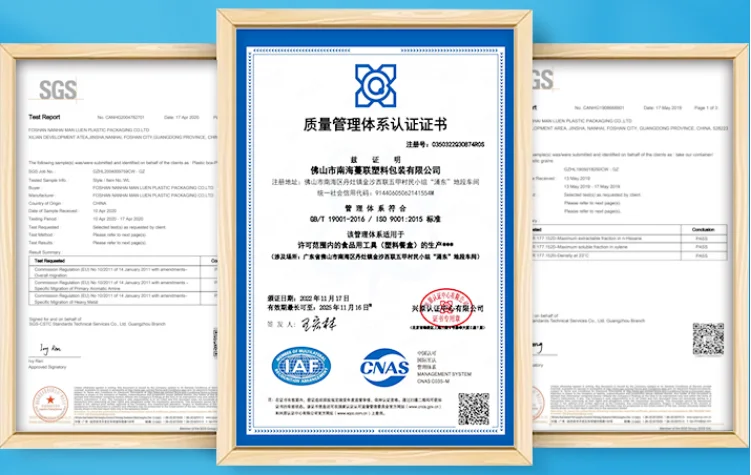This screenshot has width=751, height=475.
Task: Click the 颁证日期 2022年11月17日 line
Action: tap(308, 298)
